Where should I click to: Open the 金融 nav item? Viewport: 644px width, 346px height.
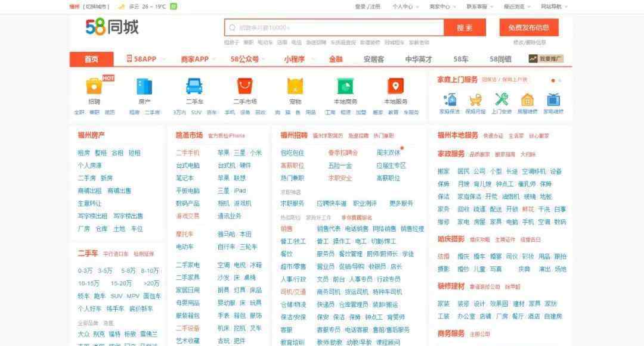point(336,59)
